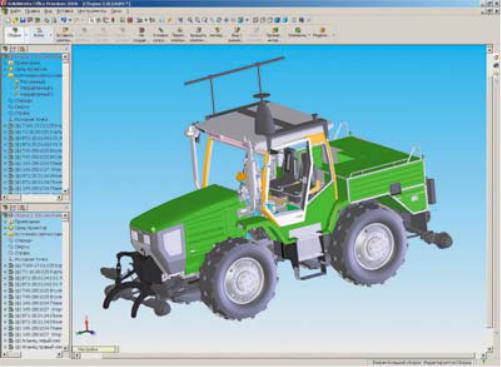Expand the Примечания folder in the lower tree
Viewport: 501px width, 367px height.
[x=5, y=222]
